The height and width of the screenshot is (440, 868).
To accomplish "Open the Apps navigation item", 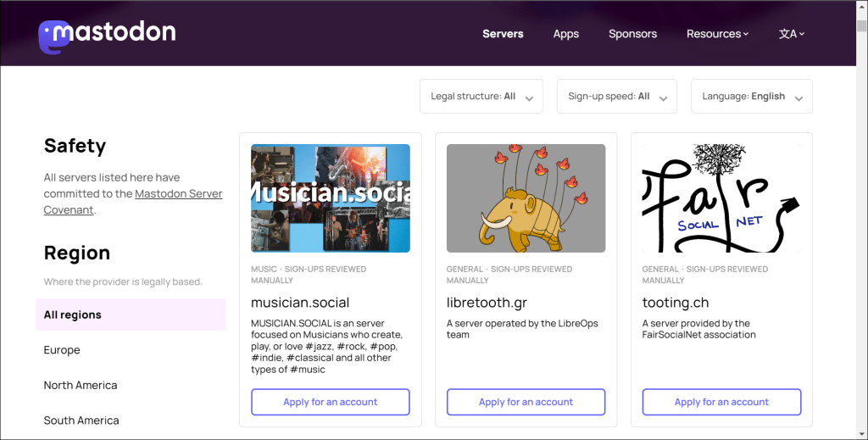I will pos(565,34).
